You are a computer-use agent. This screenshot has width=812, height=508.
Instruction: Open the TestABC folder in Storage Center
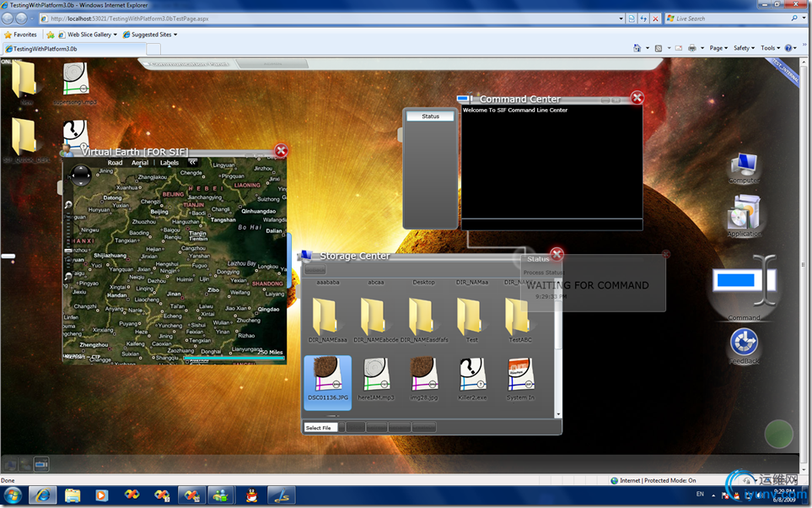click(x=520, y=320)
